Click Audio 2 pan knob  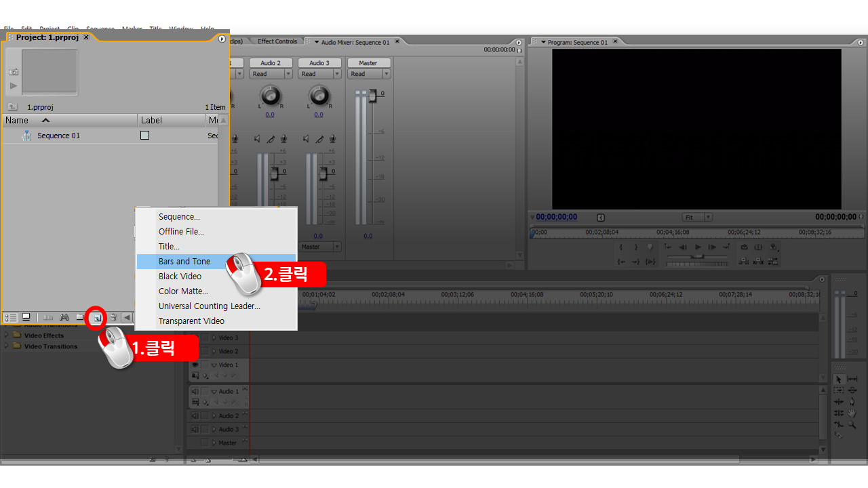pos(271,96)
